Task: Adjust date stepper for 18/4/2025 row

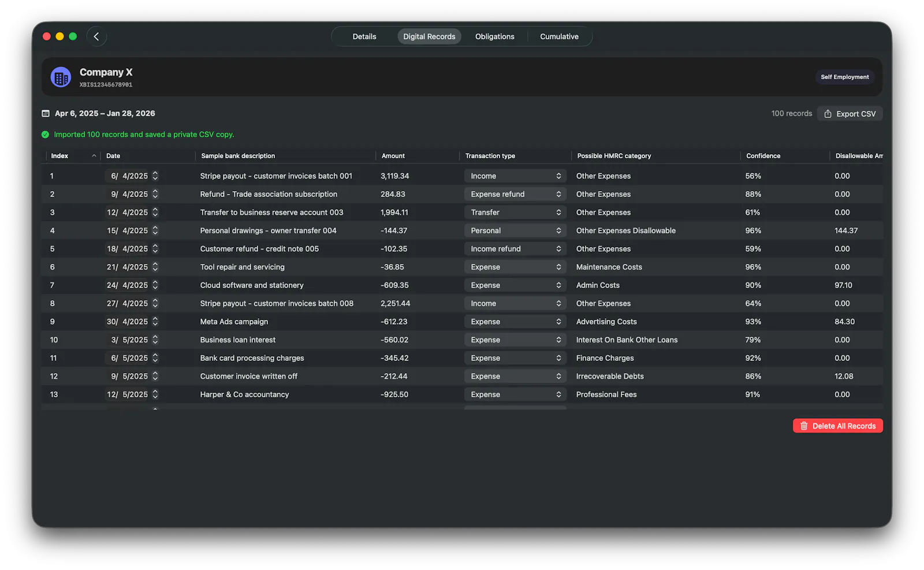Action: coord(155,248)
